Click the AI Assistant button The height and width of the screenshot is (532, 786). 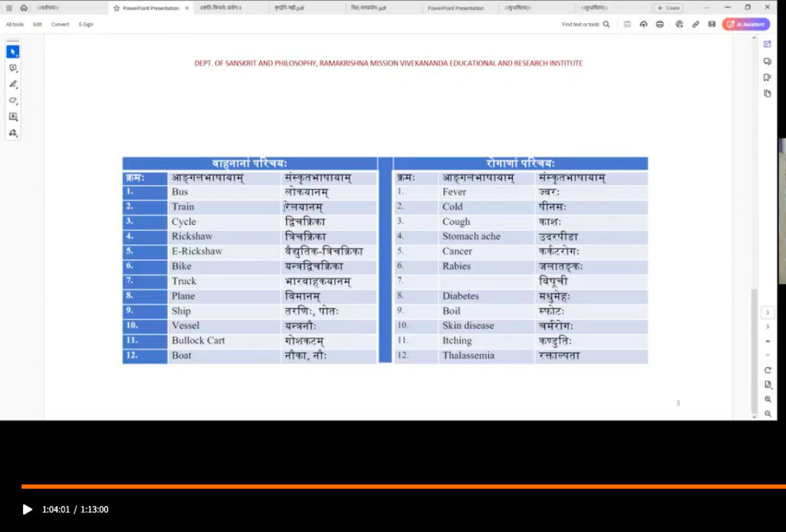[x=745, y=25]
